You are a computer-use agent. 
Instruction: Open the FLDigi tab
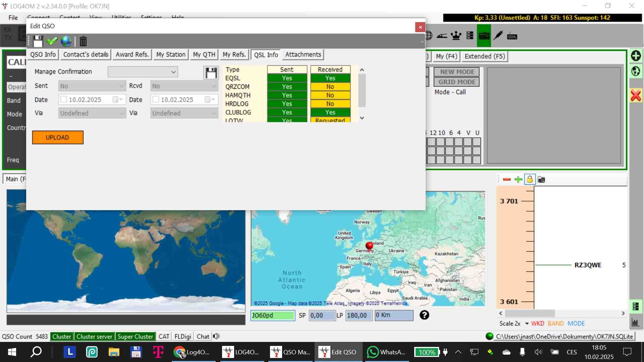(x=183, y=337)
